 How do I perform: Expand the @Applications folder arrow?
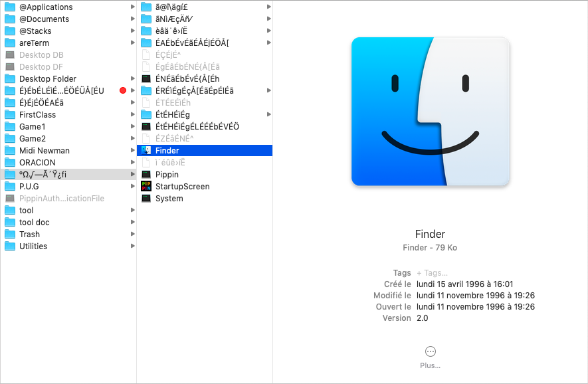point(132,7)
